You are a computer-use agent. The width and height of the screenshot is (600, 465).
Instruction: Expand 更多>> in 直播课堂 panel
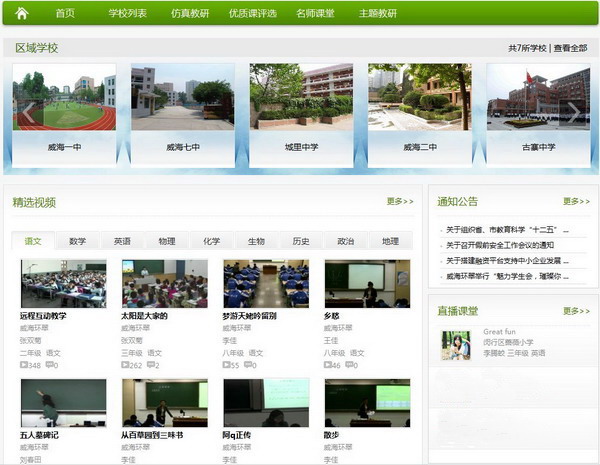pyautogui.click(x=576, y=311)
